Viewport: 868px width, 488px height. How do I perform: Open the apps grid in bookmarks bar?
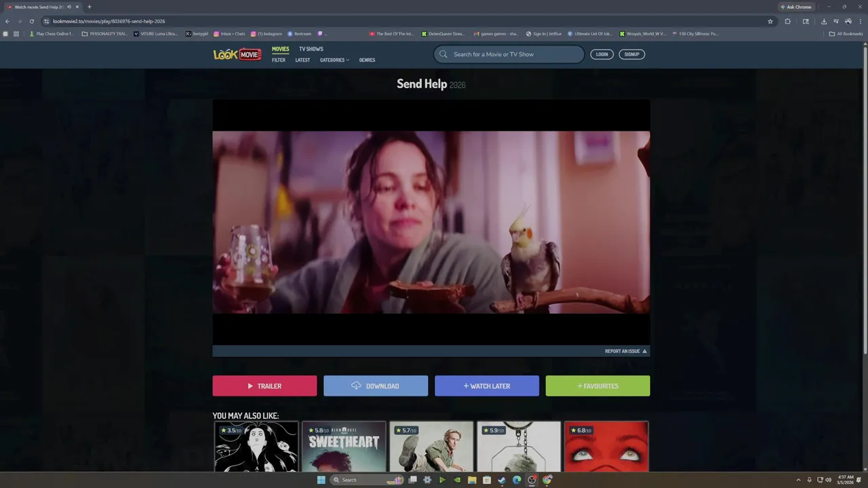pyautogui.click(x=16, y=33)
